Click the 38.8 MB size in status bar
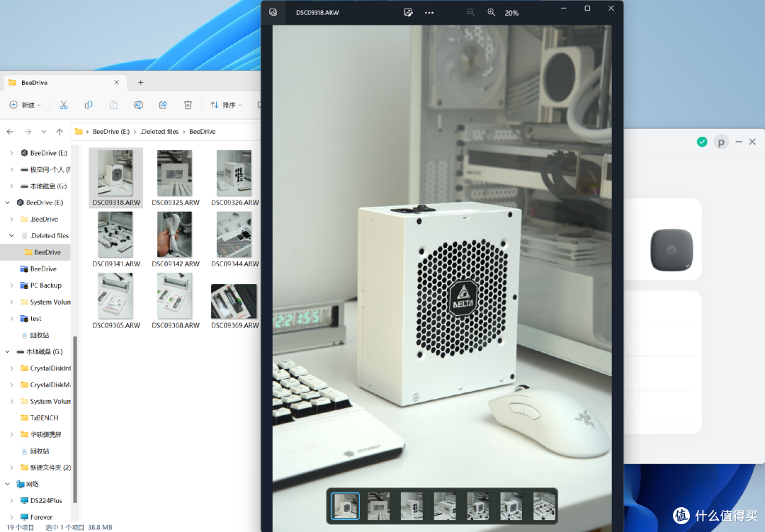The height and width of the screenshot is (532, 765). (100, 528)
